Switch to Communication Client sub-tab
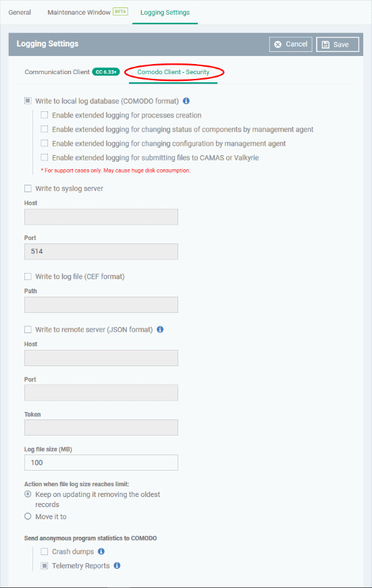 tap(57, 72)
